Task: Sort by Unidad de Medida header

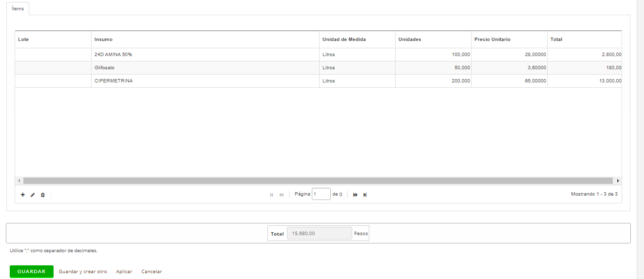Action: click(357, 40)
